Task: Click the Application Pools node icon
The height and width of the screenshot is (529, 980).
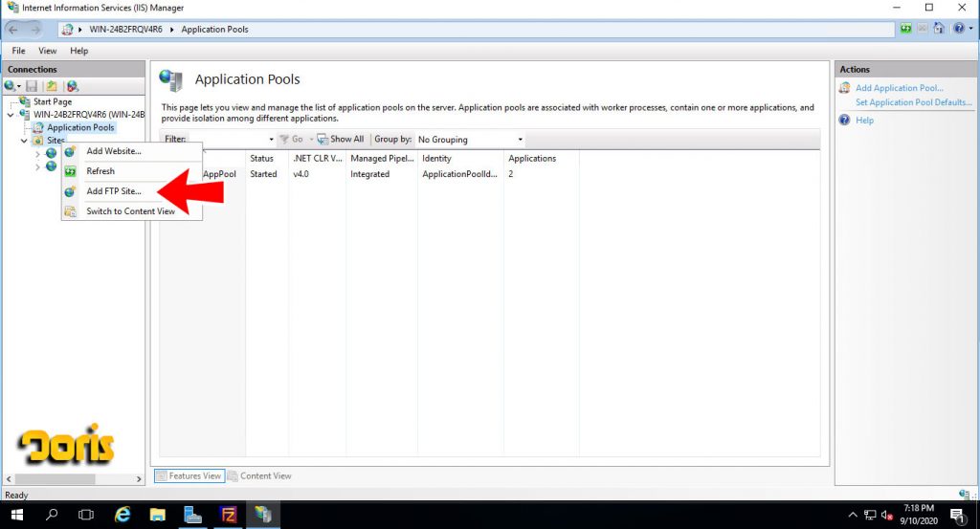Action: click(38, 127)
